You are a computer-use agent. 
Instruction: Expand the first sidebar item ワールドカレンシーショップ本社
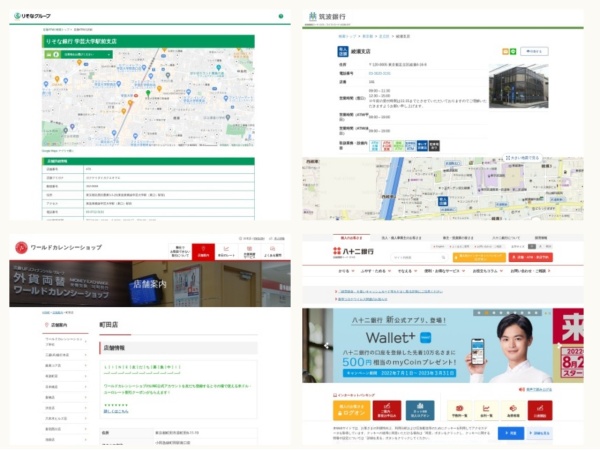pos(65,342)
